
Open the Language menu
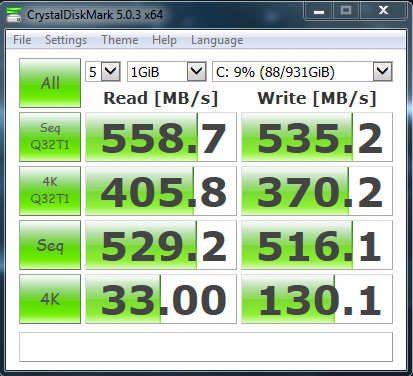click(x=217, y=40)
